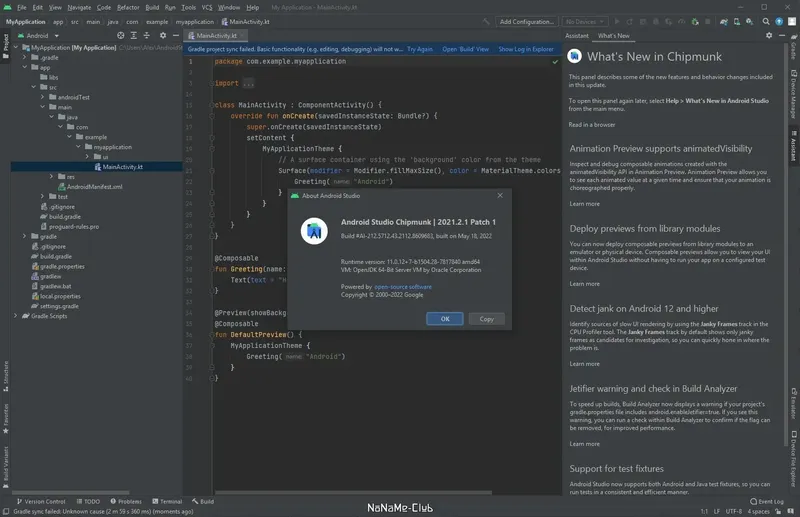Toggle the Structure tool window side button
Screen dimensions: 800x517
tap(6, 376)
